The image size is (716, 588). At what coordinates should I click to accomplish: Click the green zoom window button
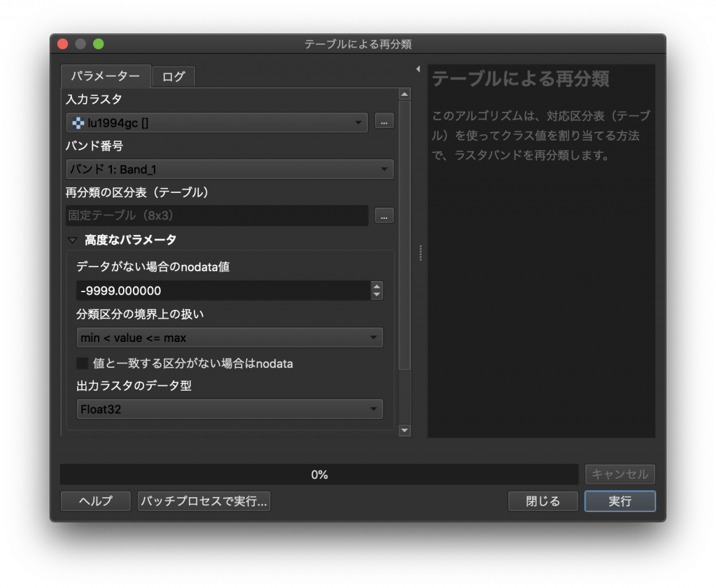coord(99,44)
